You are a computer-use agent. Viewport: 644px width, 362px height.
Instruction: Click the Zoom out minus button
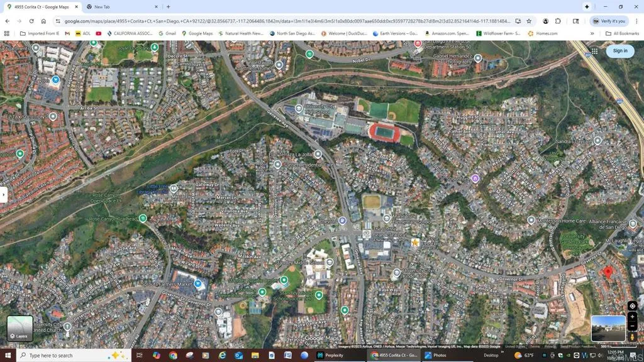tap(632, 326)
